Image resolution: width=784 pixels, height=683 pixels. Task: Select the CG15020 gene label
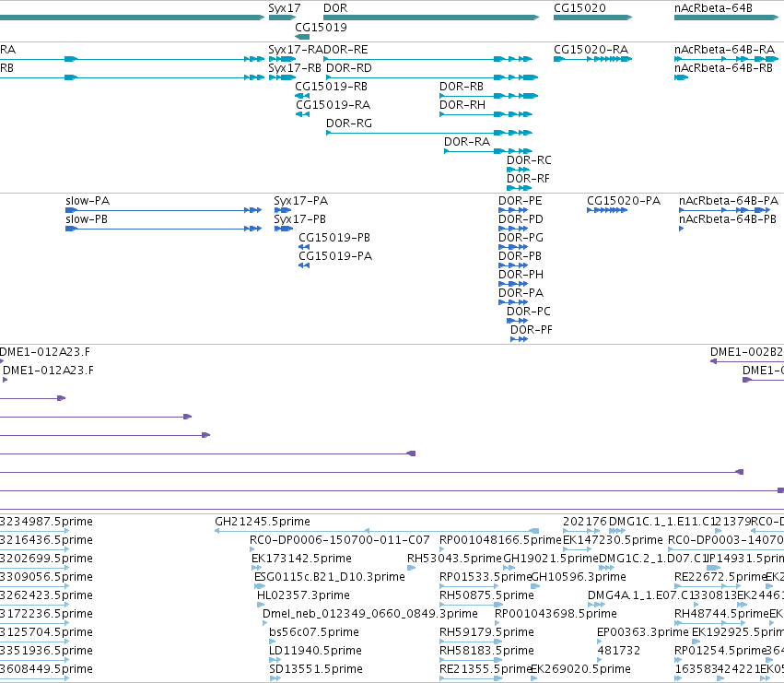pos(579,8)
